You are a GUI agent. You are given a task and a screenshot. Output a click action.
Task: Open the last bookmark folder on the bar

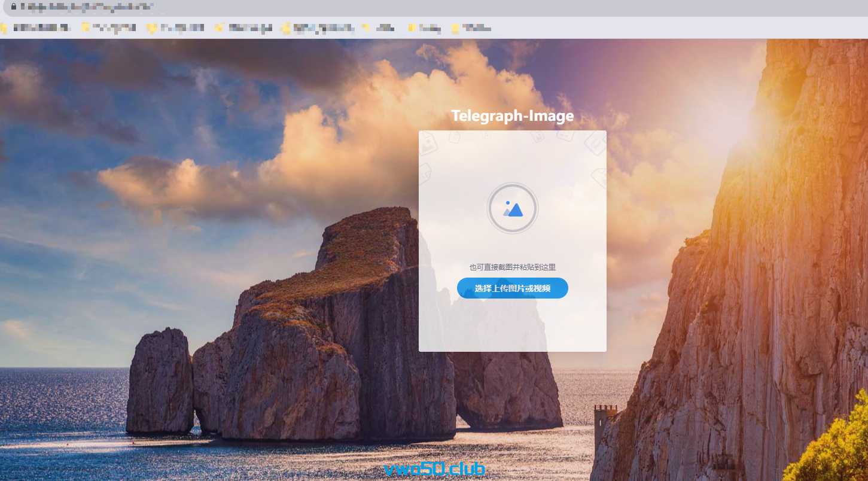pos(472,28)
